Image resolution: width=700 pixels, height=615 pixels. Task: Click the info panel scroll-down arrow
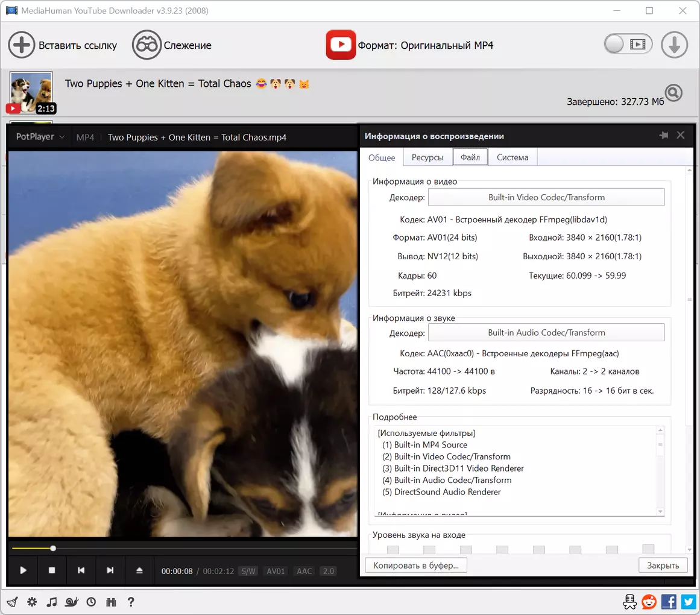[689, 550]
